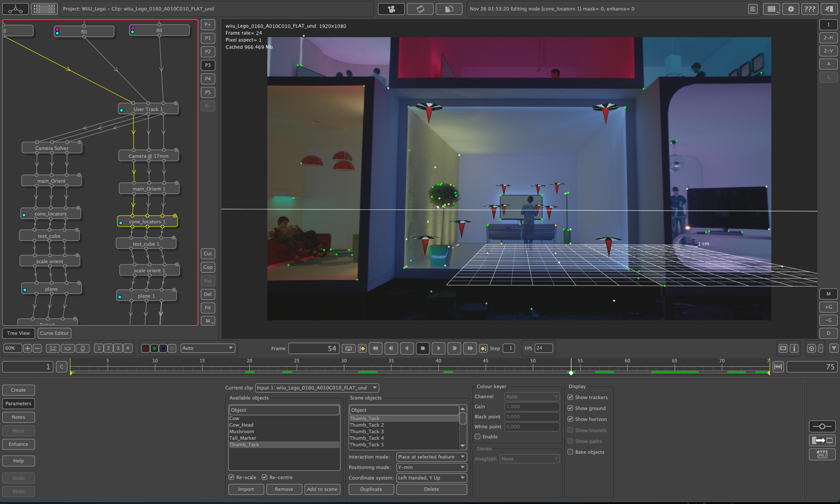Click the zoom in plus icon

point(27,348)
